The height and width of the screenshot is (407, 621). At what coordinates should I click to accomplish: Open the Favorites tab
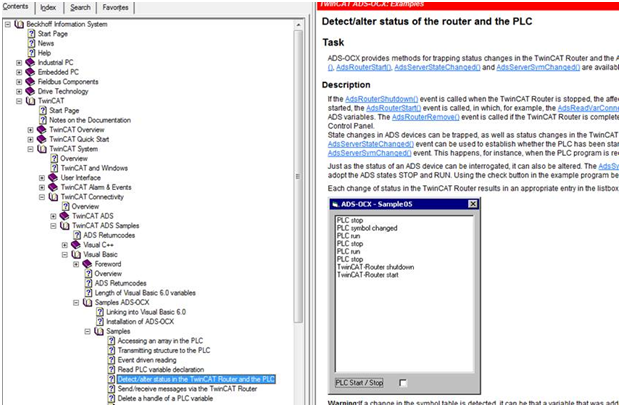(115, 8)
